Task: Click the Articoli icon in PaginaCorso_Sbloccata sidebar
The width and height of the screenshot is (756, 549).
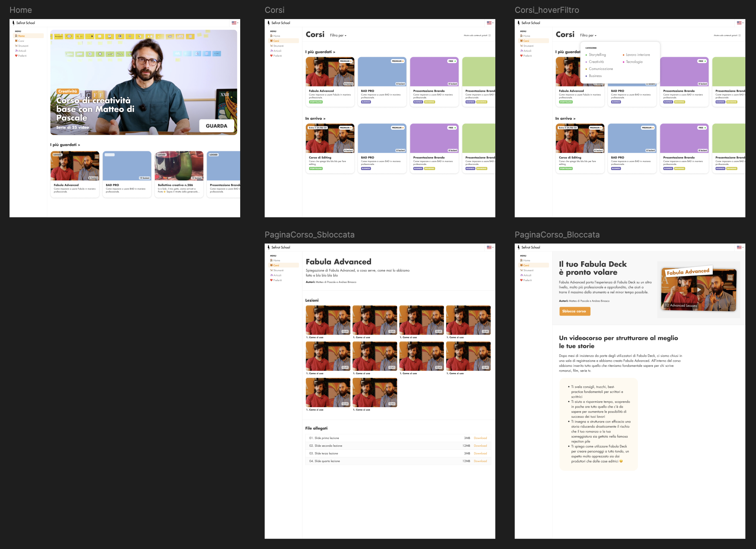Action: tap(271, 275)
